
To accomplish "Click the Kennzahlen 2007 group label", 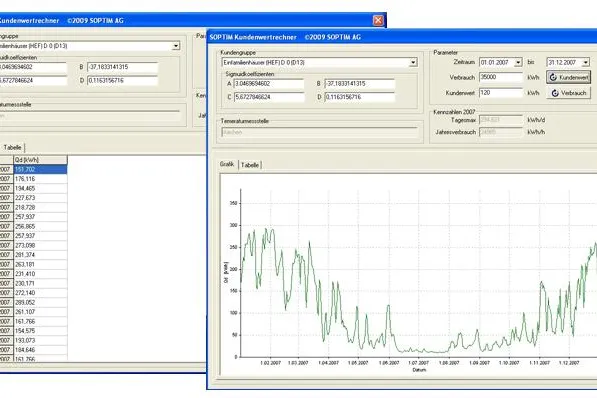I will click(x=454, y=112).
